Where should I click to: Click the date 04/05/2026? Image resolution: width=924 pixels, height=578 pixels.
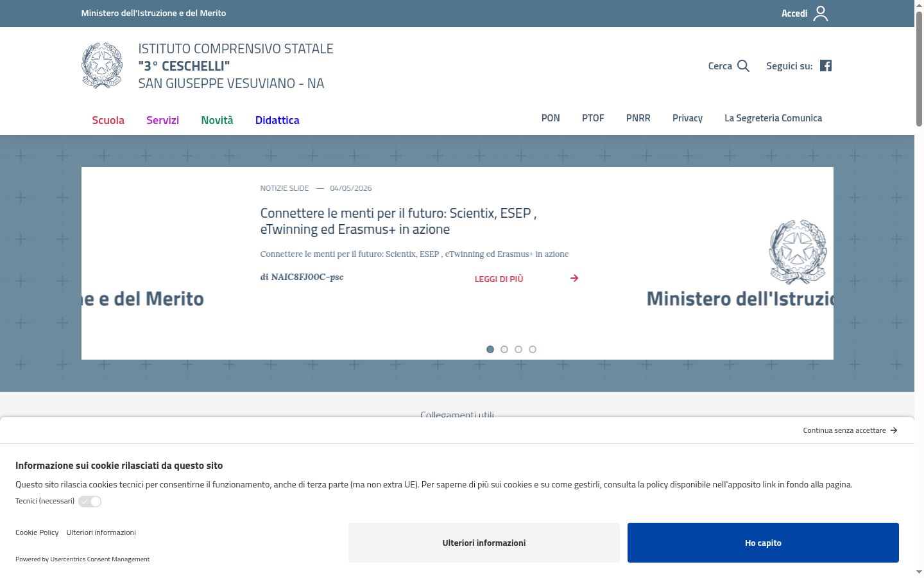(x=351, y=188)
